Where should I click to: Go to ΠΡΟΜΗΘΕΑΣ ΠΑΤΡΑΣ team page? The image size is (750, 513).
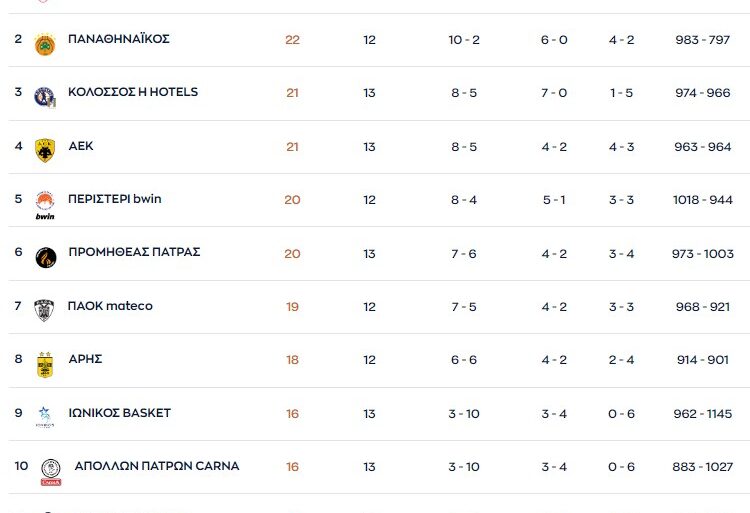[134, 252]
